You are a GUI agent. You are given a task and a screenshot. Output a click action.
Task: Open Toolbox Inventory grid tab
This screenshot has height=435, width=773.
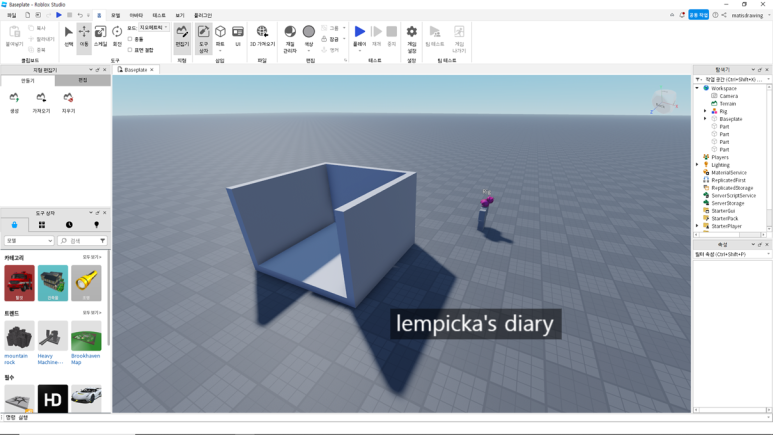click(42, 225)
